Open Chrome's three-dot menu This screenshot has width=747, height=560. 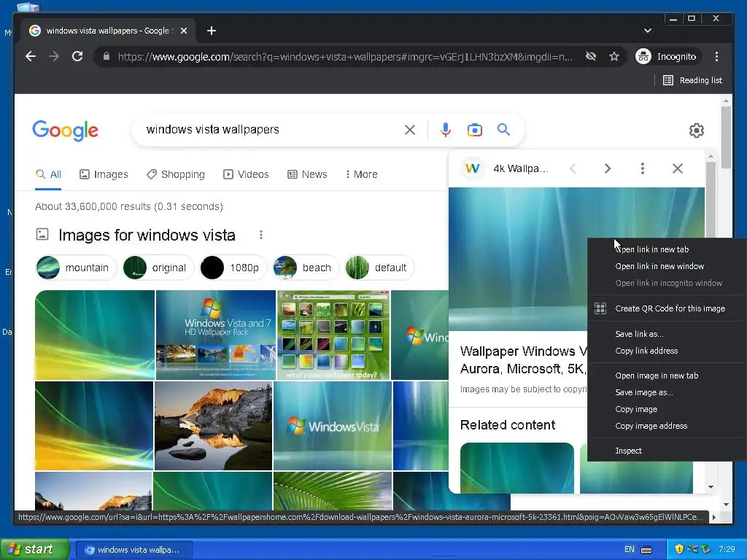point(716,57)
